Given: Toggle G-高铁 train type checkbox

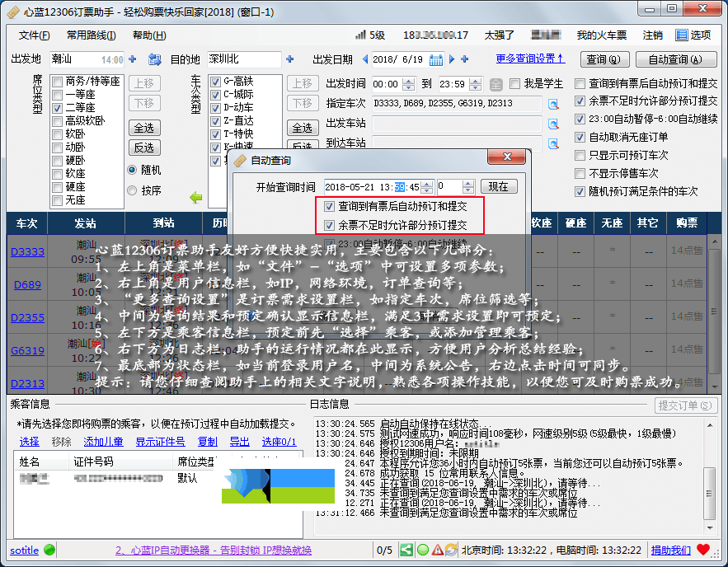Looking at the screenshot, I should 215,82.
